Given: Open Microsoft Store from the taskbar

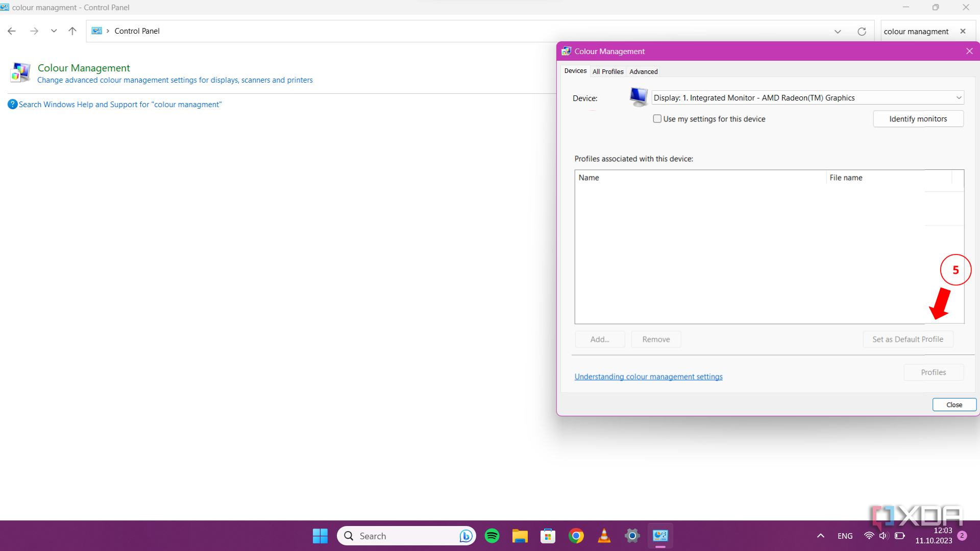Looking at the screenshot, I should 548,536.
